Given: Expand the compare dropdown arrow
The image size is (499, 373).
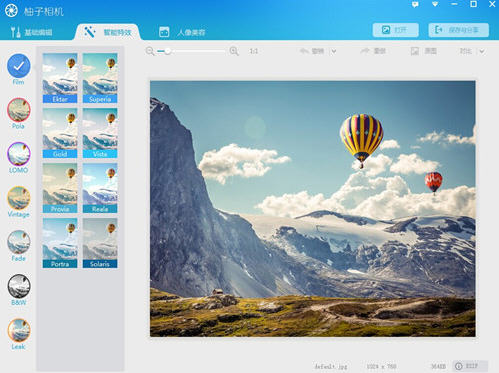Looking at the screenshot, I should click(482, 51).
